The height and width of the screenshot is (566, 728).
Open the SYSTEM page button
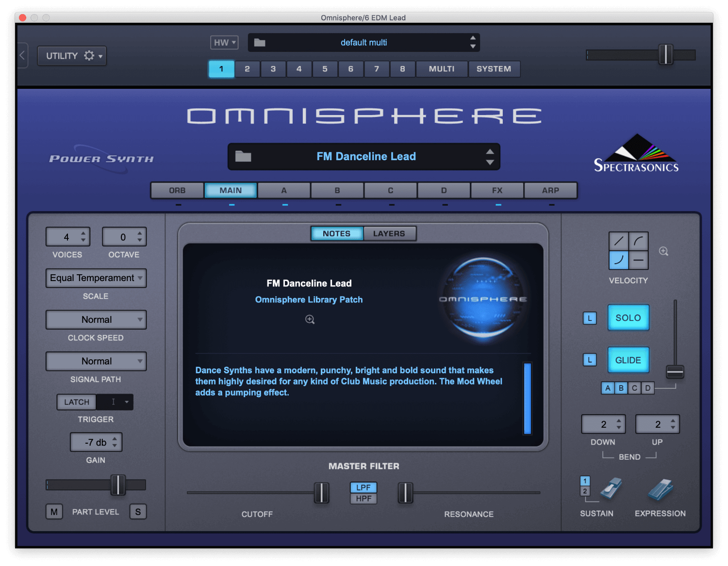point(494,69)
